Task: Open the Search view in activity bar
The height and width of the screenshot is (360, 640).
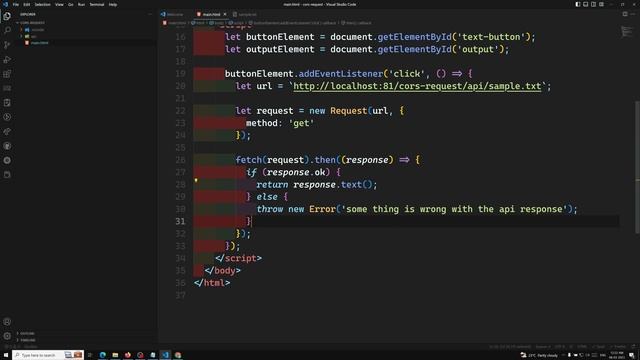Action: 7,30
